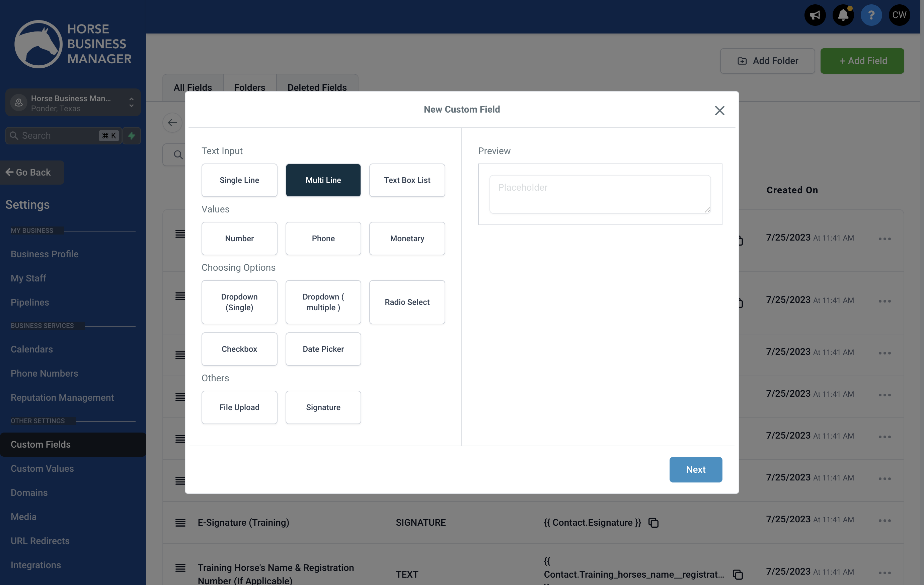Choose the Checkbox field type
Viewport: 924px width, 585px height.
point(239,349)
